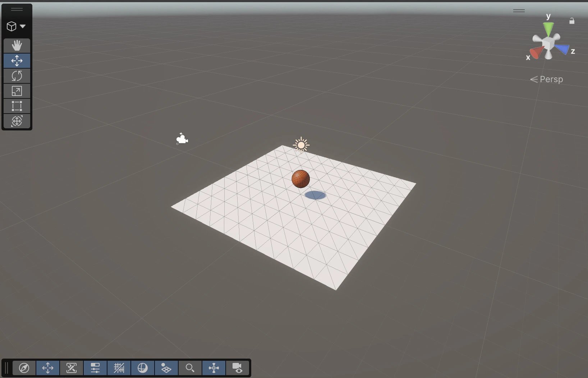The width and height of the screenshot is (588, 378).
Task: Select the Scale tool
Action: coord(17,91)
